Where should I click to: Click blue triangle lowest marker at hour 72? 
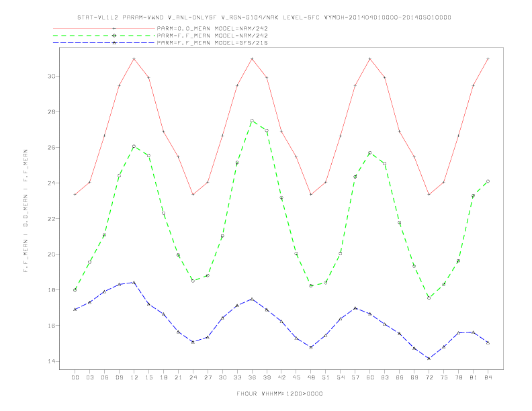429,359
